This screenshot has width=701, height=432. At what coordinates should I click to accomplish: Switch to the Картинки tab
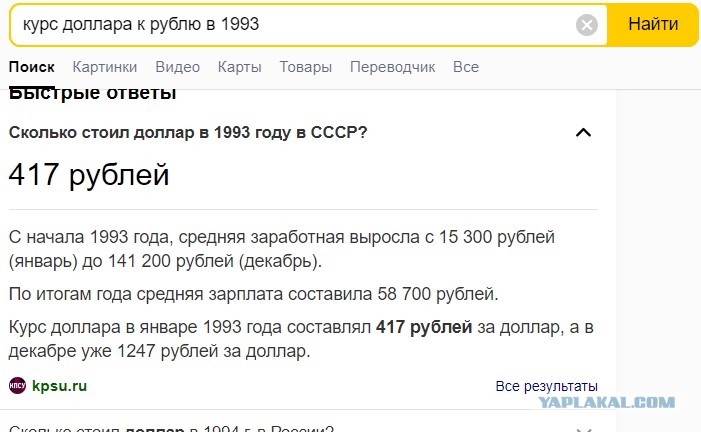pos(105,67)
